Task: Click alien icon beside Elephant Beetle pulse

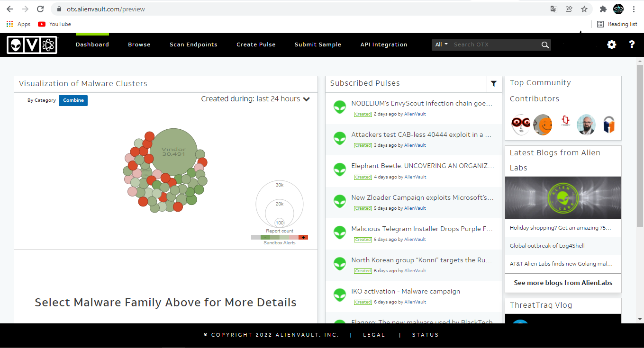Action: coord(340,170)
